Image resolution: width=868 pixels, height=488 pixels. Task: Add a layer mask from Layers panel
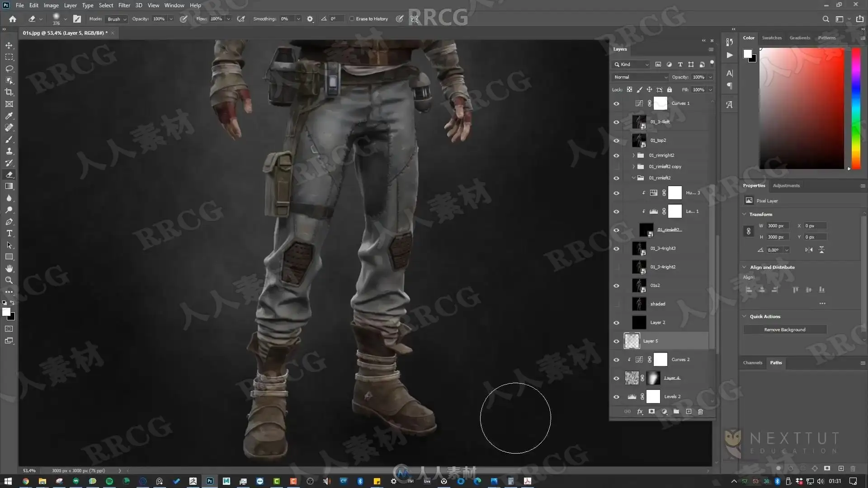pyautogui.click(x=651, y=412)
